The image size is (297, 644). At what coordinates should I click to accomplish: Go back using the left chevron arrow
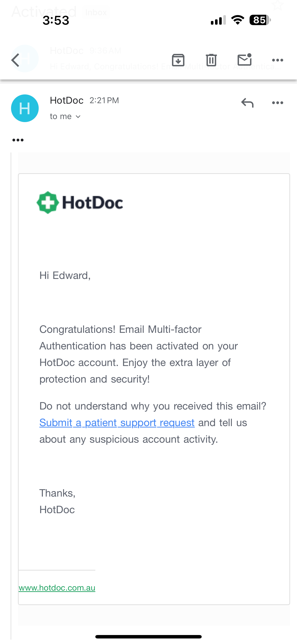[x=15, y=60]
